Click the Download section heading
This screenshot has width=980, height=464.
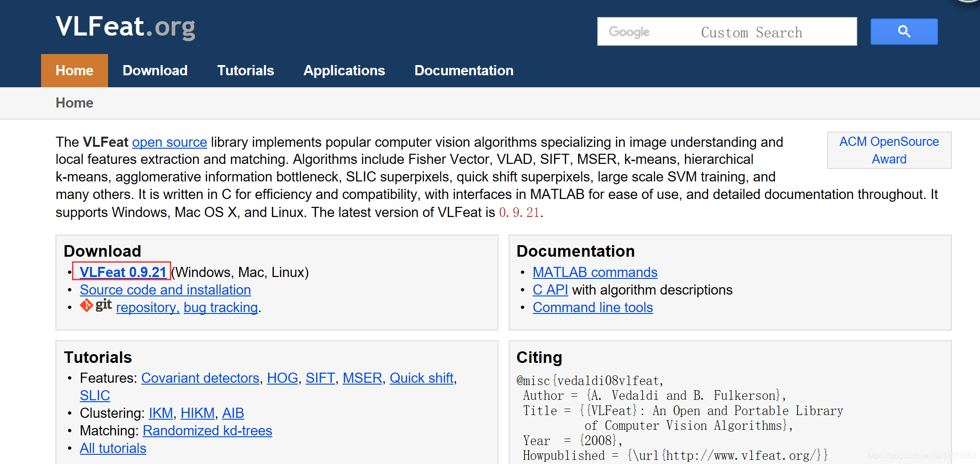(x=102, y=251)
